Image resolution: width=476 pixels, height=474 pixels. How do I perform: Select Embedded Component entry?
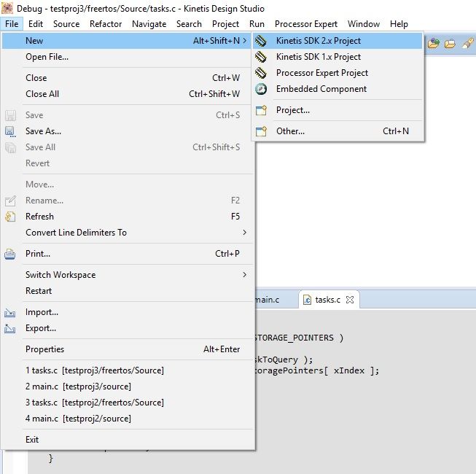tap(338, 89)
